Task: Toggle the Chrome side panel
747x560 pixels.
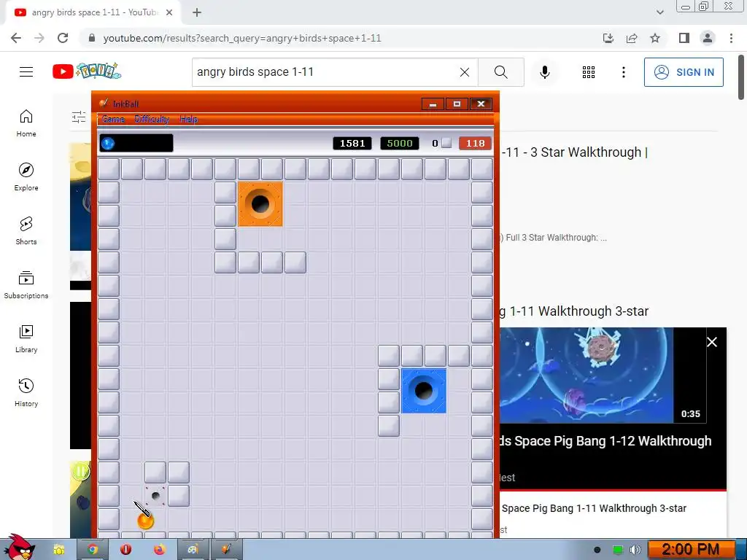Action: point(684,38)
